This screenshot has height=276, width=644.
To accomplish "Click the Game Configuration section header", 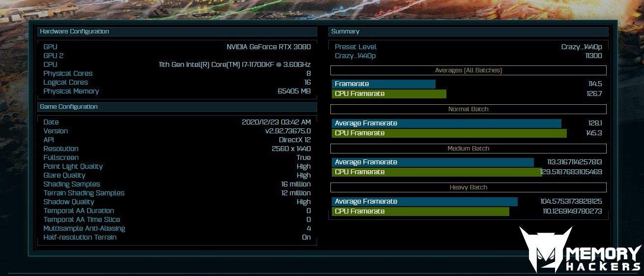I will (177, 107).
